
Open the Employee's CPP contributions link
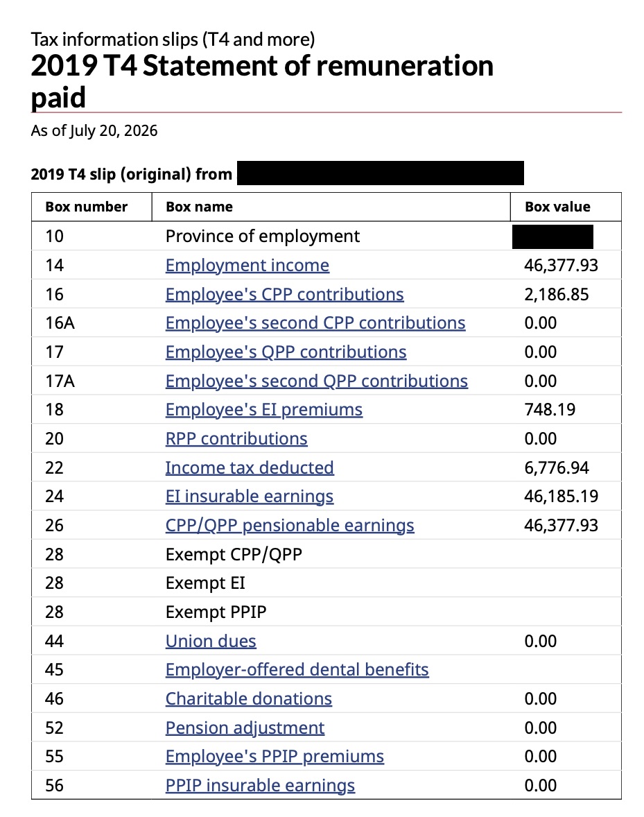[x=285, y=294]
